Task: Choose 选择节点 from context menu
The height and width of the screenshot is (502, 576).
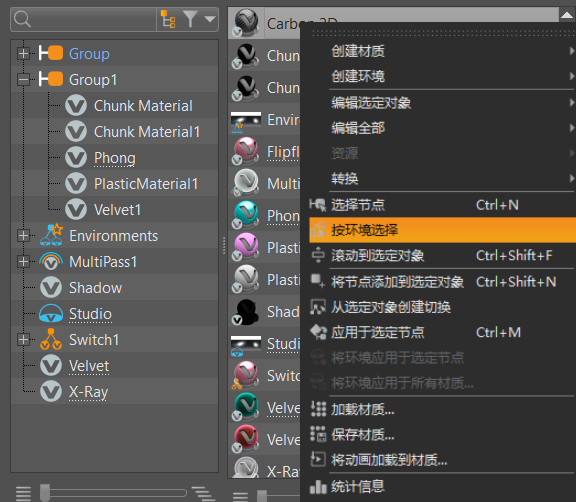Action: pos(443,205)
